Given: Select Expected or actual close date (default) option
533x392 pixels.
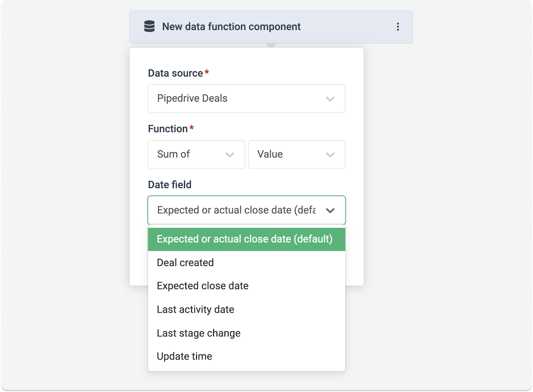Looking at the screenshot, I should (x=245, y=239).
